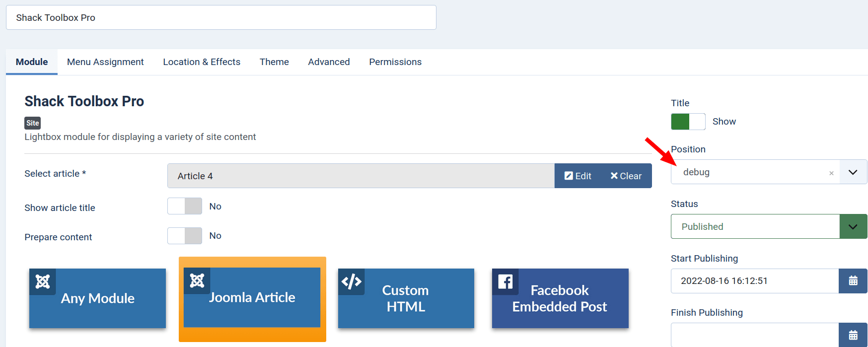The height and width of the screenshot is (347, 868).
Task: Clear the debug position with the small x
Action: coord(831,173)
